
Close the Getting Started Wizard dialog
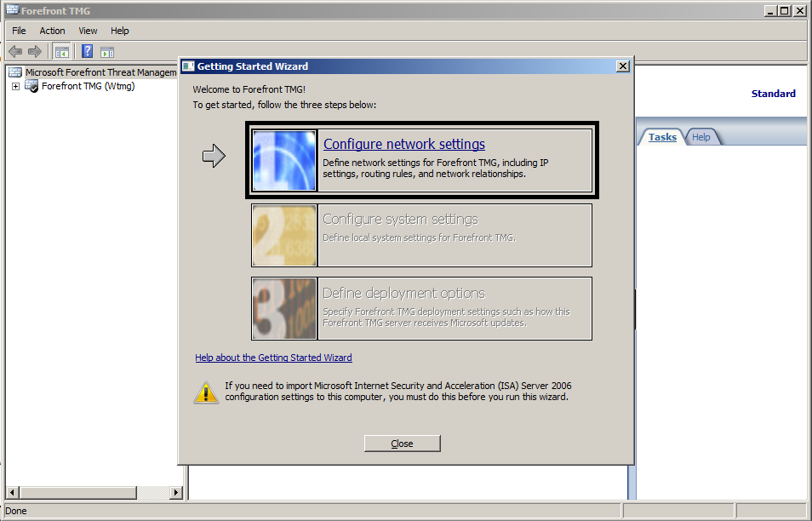[402, 443]
